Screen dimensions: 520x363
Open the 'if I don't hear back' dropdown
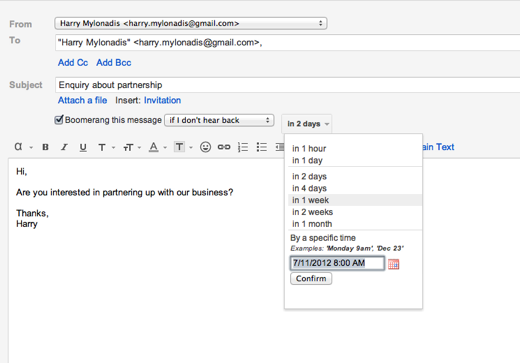click(x=219, y=120)
